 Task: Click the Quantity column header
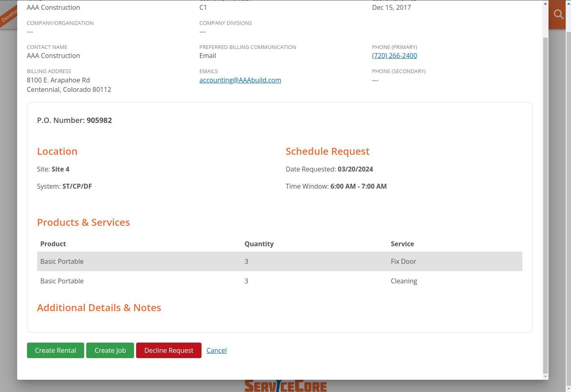point(259,244)
